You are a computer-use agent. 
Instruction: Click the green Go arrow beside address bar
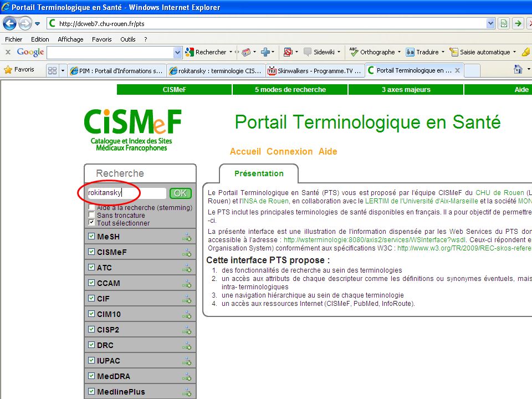pos(518,23)
